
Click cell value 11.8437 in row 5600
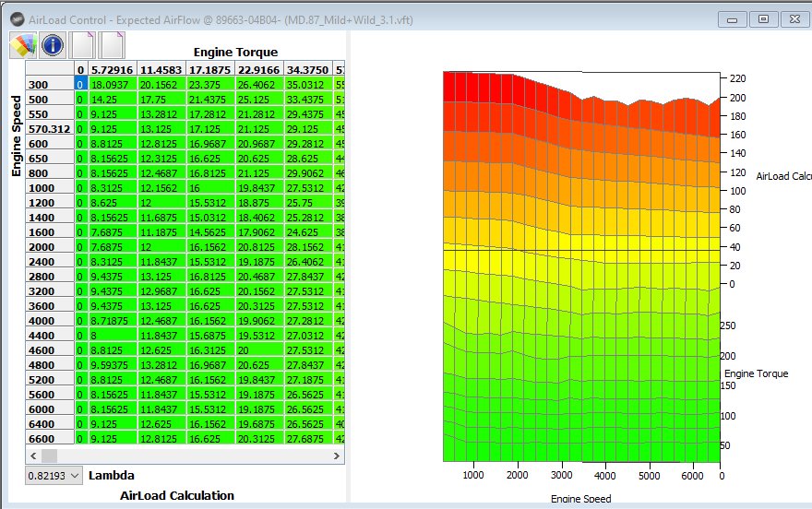pyautogui.click(x=161, y=394)
